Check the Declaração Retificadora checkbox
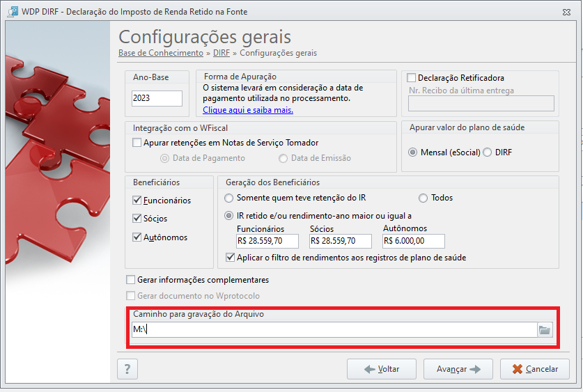The width and height of the screenshot is (583, 392). [411, 78]
